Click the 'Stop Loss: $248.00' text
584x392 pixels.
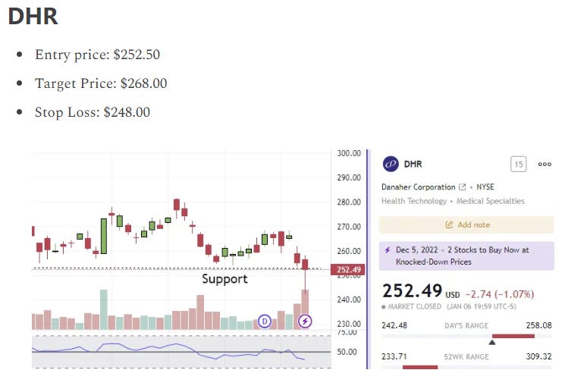[x=93, y=112]
